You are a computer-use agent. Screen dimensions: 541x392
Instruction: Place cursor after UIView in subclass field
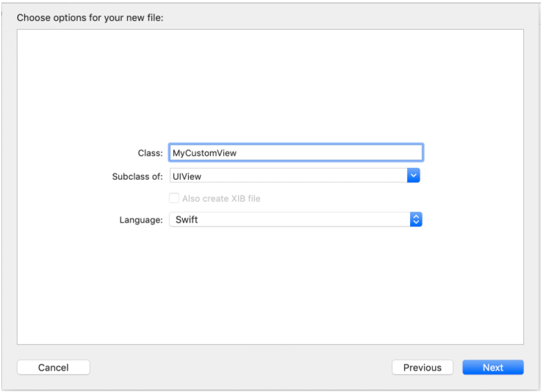coord(202,177)
